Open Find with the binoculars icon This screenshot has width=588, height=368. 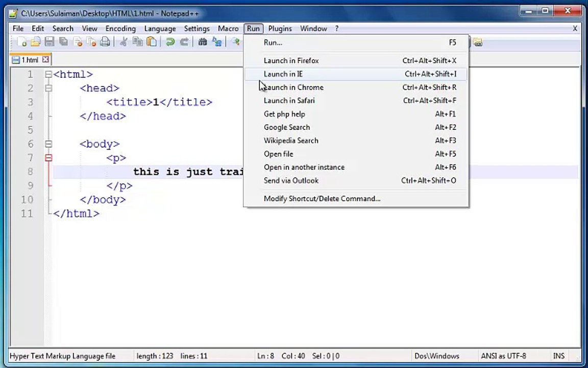click(203, 42)
